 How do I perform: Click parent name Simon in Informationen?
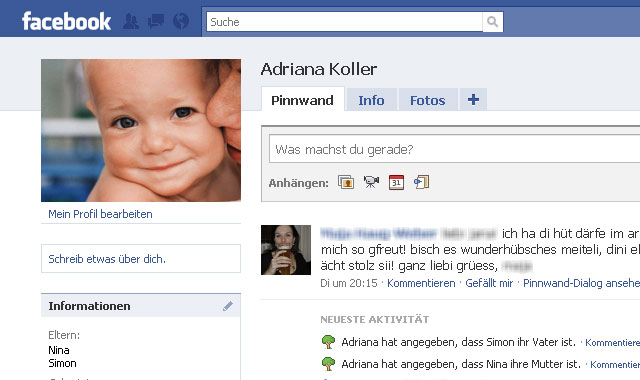[62, 363]
